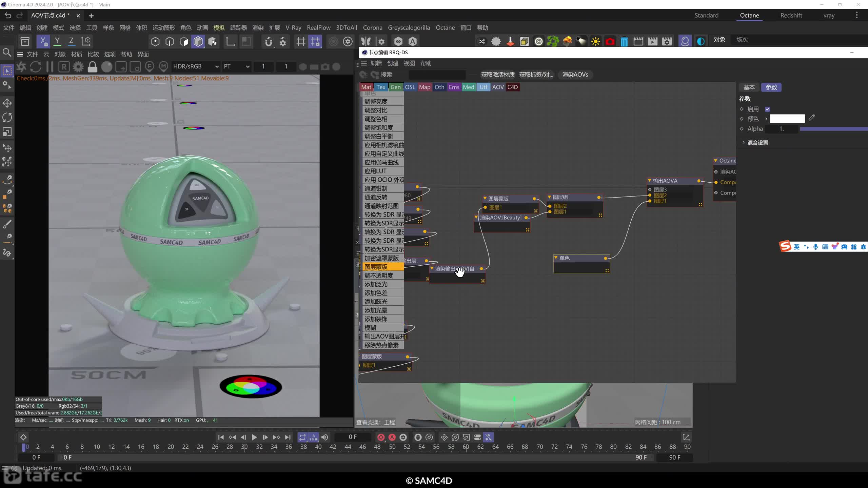Switch to the 基本 tab
Screen dimensions: 868x488
[x=749, y=87]
